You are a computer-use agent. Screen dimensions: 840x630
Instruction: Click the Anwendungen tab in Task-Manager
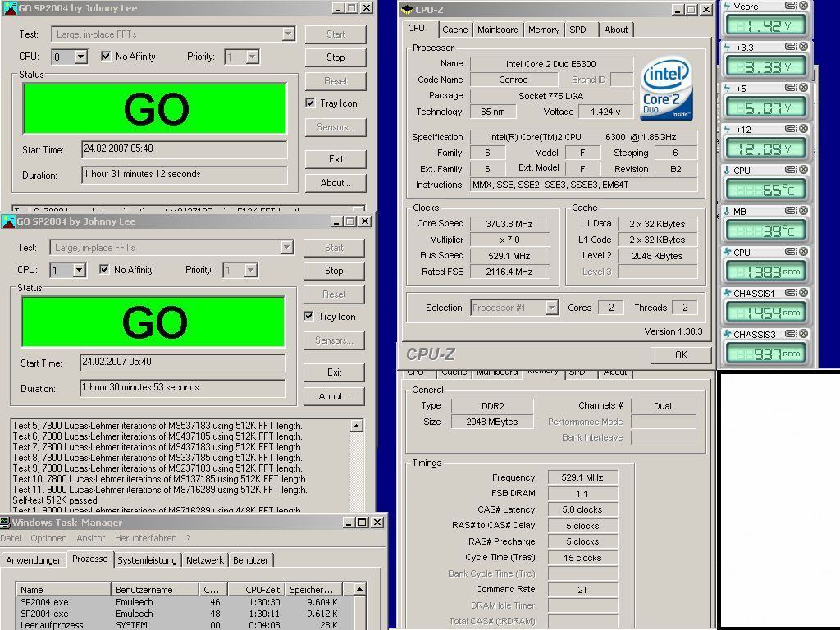point(34,559)
